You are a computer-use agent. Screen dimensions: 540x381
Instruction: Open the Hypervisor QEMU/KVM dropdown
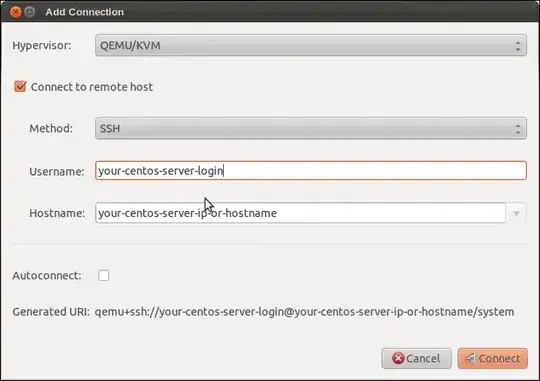pos(311,45)
